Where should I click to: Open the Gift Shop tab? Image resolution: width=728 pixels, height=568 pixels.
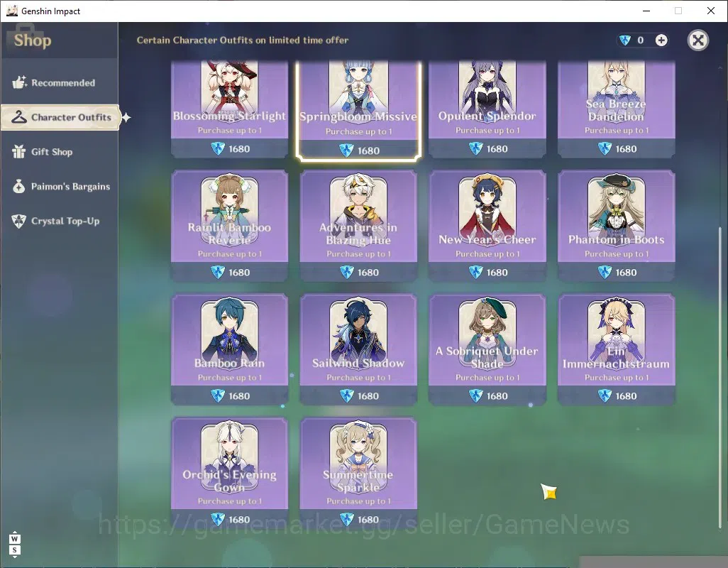coord(59,152)
